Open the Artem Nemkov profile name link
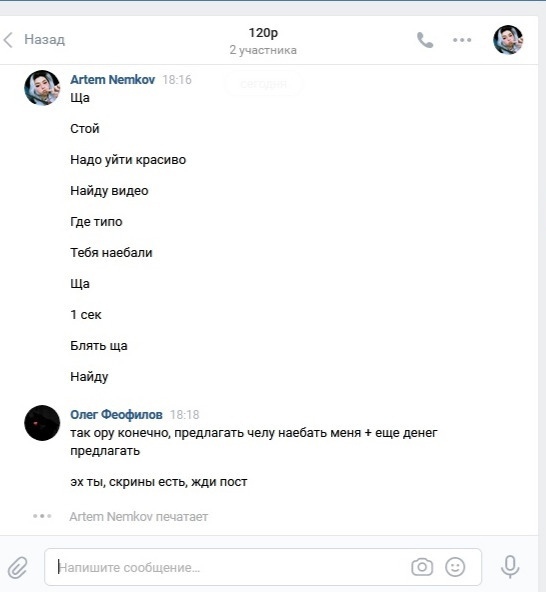This screenshot has height=592, width=546. [x=113, y=80]
